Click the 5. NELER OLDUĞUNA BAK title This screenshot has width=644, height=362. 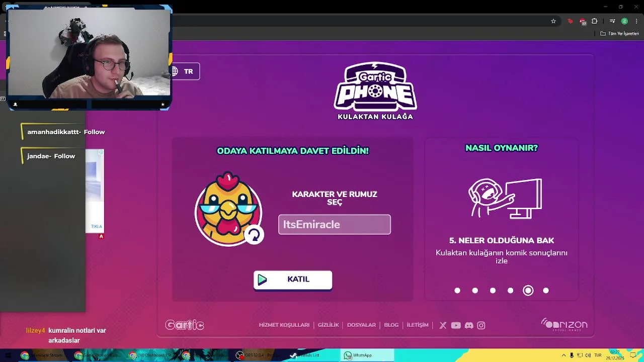pyautogui.click(x=502, y=241)
